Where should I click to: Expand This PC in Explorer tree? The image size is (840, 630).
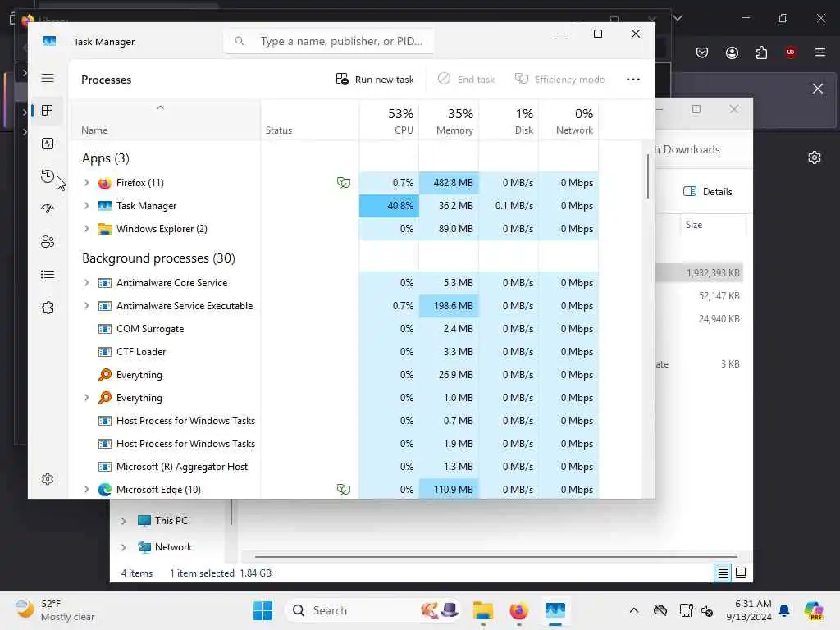coord(123,521)
